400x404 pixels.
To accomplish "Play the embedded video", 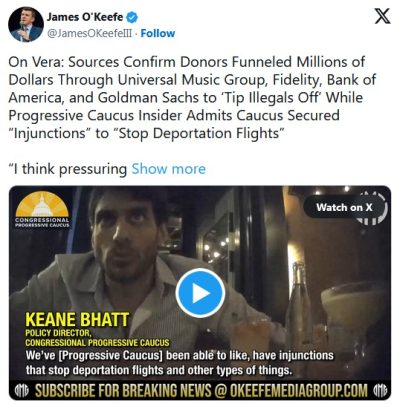I will point(200,293).
